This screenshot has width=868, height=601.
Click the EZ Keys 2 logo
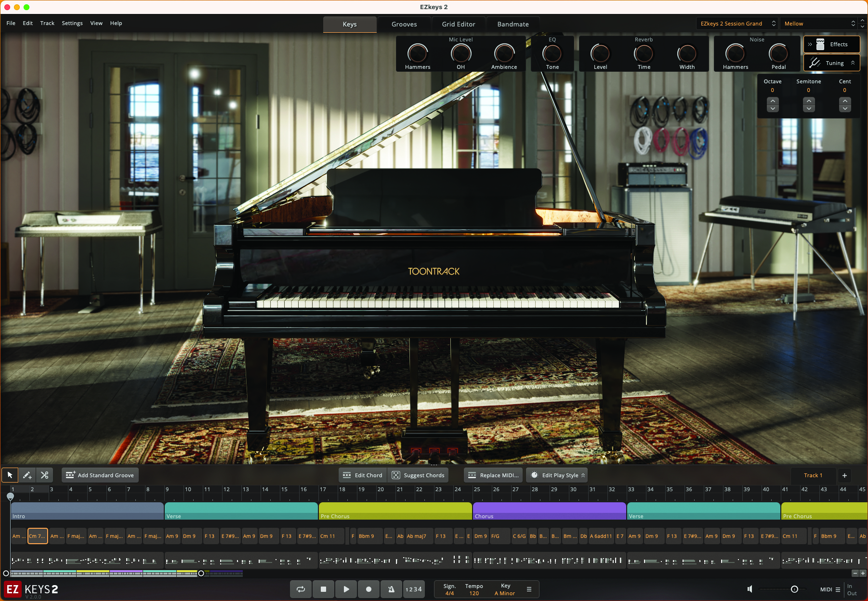[31, 589]
